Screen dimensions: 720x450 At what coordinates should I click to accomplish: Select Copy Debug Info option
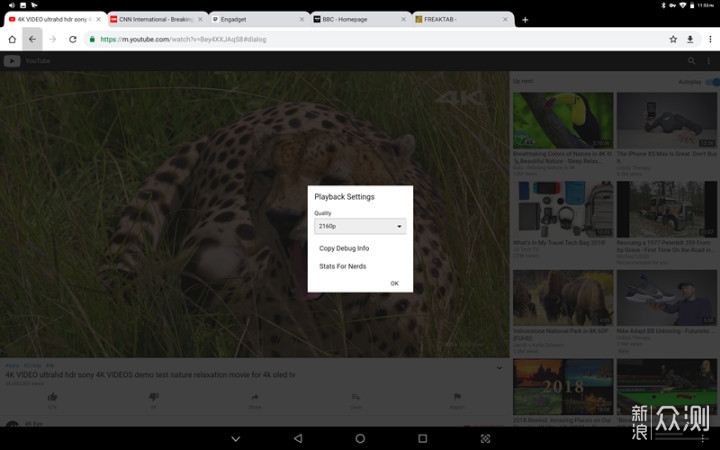pyautogui.click(x=344, y=248)
